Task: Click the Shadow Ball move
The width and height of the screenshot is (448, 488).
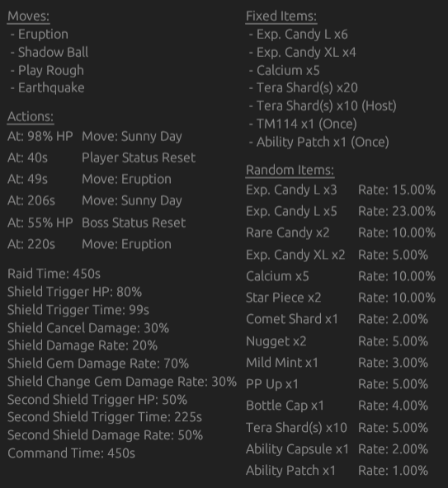Action: coord(50,52)
